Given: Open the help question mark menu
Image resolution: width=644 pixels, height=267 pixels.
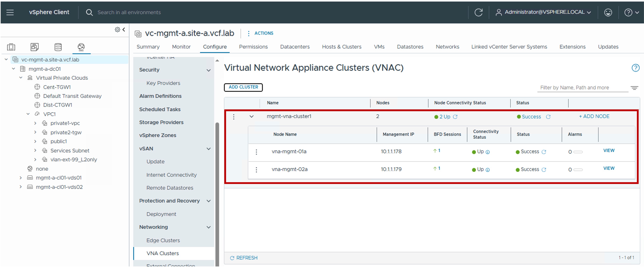Looking at the screenshot, I should [631, 12].
